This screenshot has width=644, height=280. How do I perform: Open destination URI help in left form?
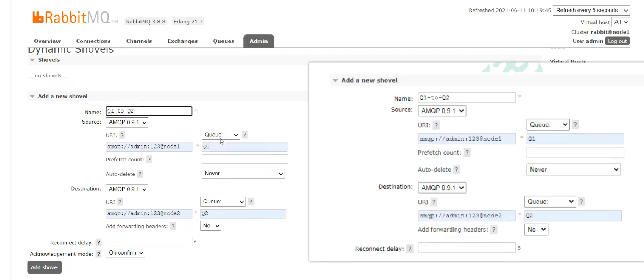(x=120, y=202)
